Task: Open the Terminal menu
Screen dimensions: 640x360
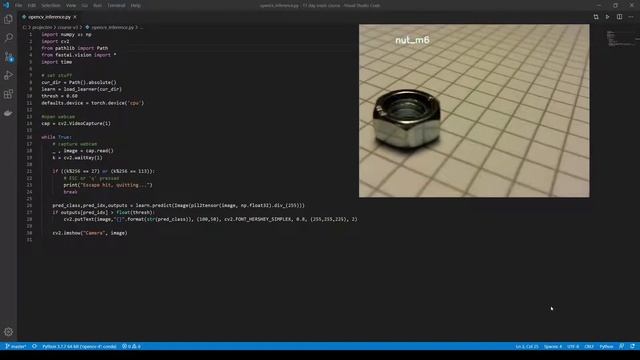Action: [x=116, y=5]
